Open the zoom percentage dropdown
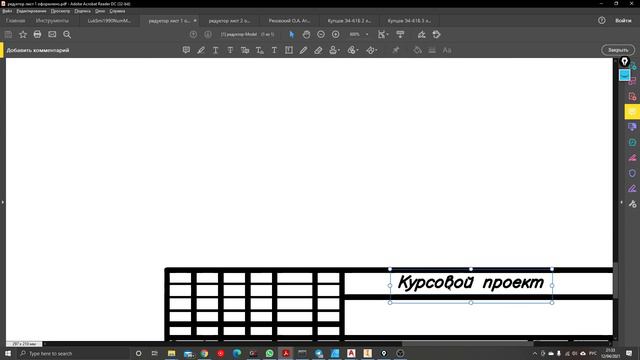Viewport: 640px width, 360px height. tap(367, 35)
